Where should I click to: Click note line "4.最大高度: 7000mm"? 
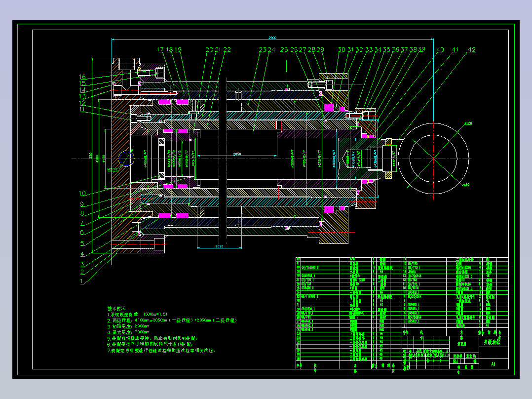coord(128,332)
